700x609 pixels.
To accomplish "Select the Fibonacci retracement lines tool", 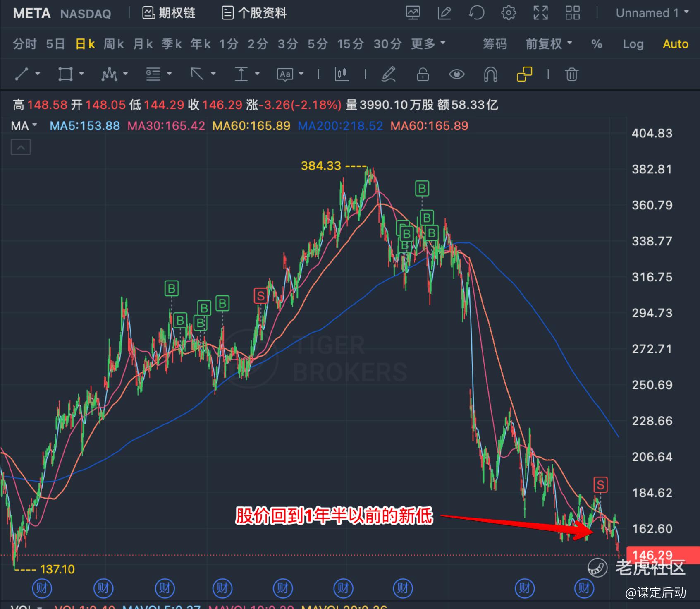I will tap(153, 74).
